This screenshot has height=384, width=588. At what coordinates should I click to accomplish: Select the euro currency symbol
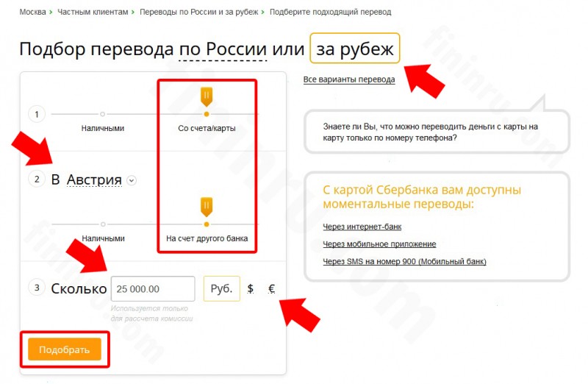271,288
